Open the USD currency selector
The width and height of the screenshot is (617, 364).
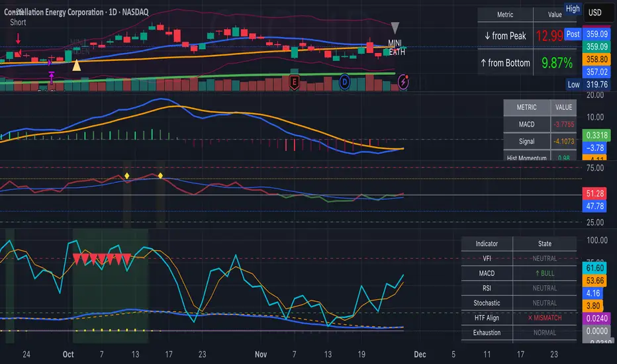click(x=594, y=13)
